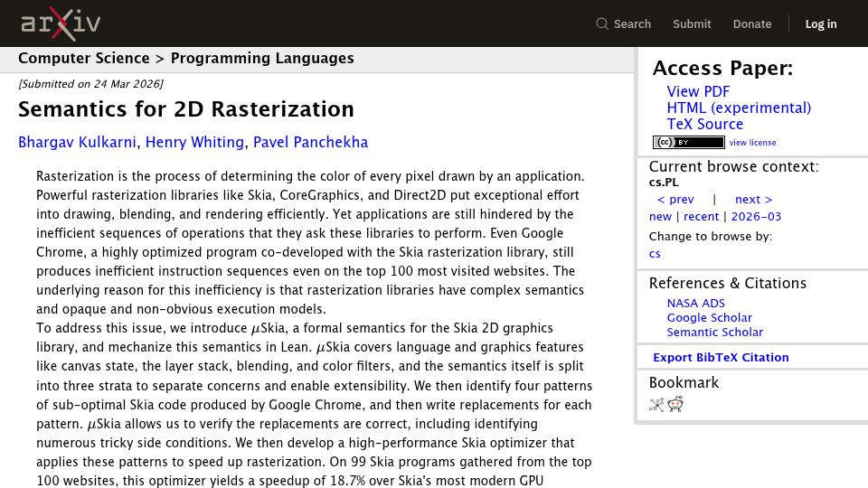Click the Search magnifier icon
868x488 pixels.
pos(602,23)
